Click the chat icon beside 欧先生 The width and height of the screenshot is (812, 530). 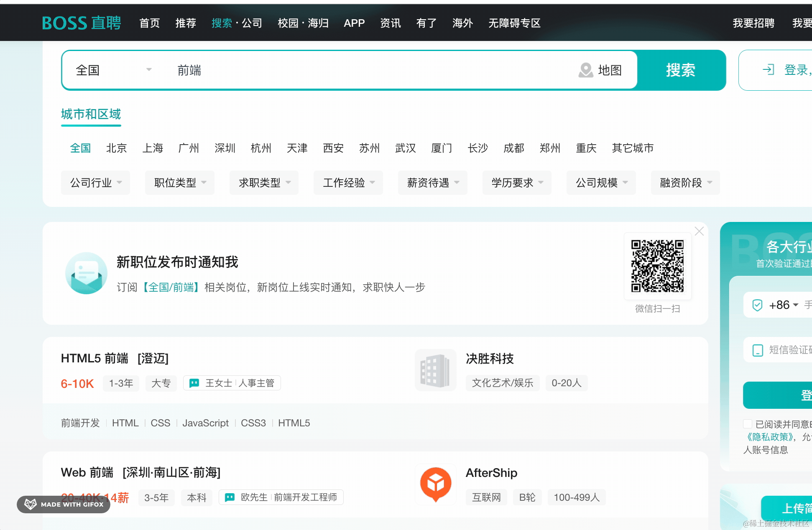230,497
